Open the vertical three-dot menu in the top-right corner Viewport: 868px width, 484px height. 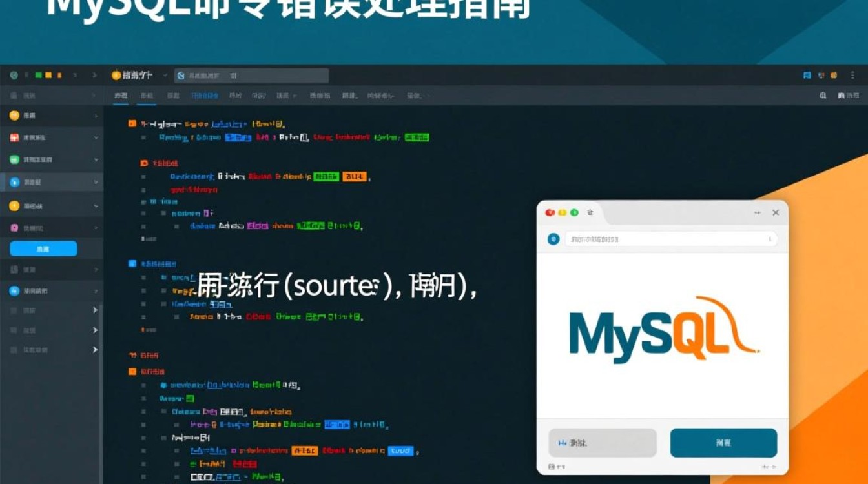coord(852,76)
